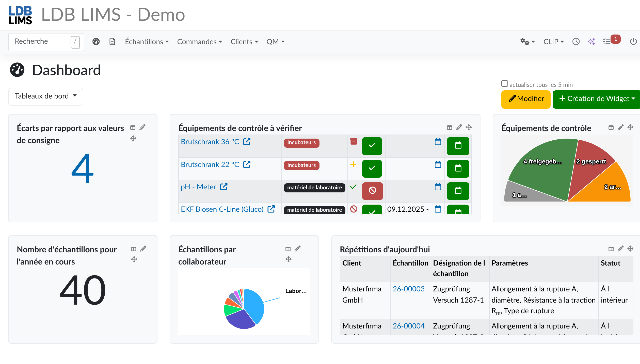Enable actualiser tous les 5 min checkbox
The width and height of the screenshot is (640, 364).
point(505,84)
